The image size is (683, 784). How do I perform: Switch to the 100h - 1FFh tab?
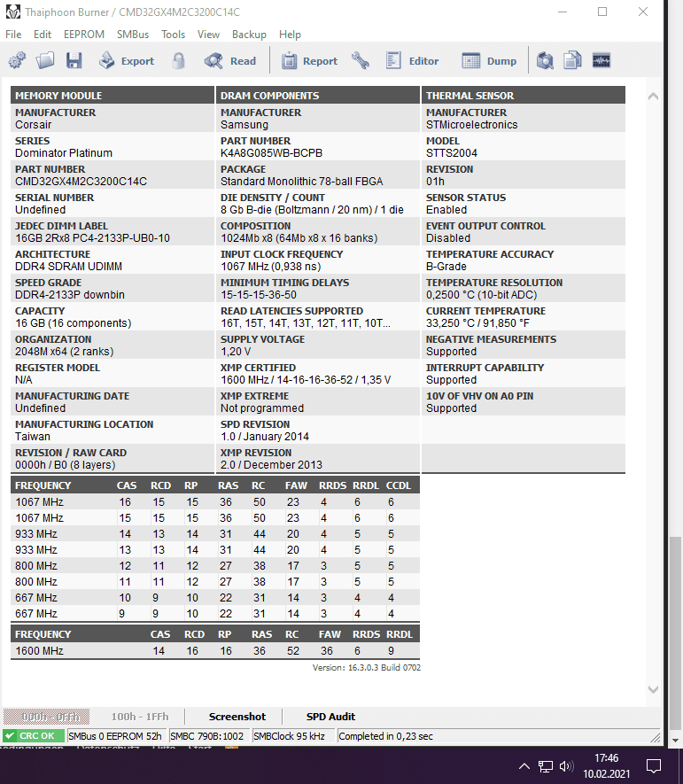click(x=140, y=717)
